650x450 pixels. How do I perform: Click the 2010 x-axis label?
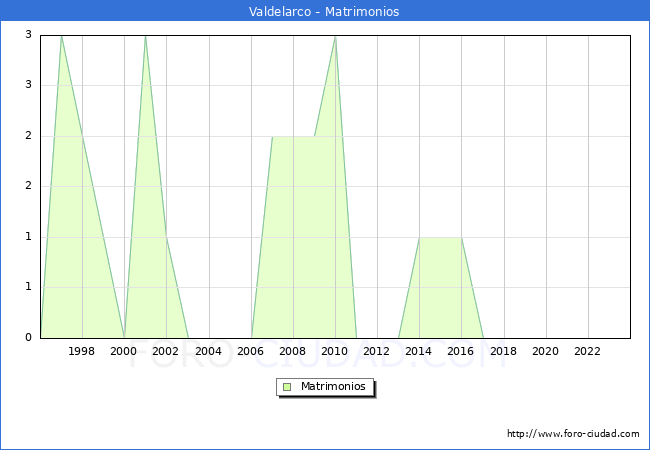coord(335,351)
